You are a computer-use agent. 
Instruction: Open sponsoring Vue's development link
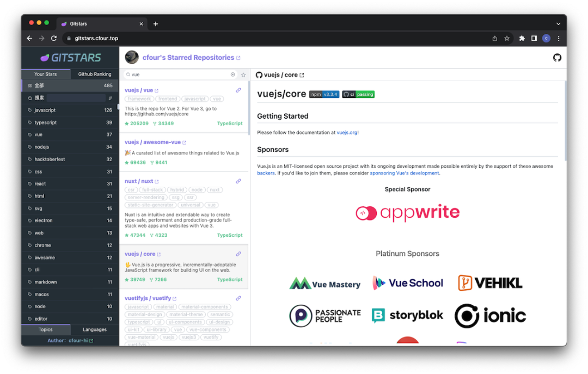pyautogui.click(x=404, y=173)
